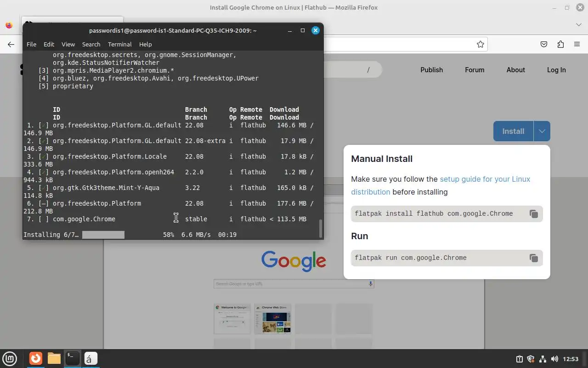
Task: Open the character map taskbar icon
Action: click(90, 358)
